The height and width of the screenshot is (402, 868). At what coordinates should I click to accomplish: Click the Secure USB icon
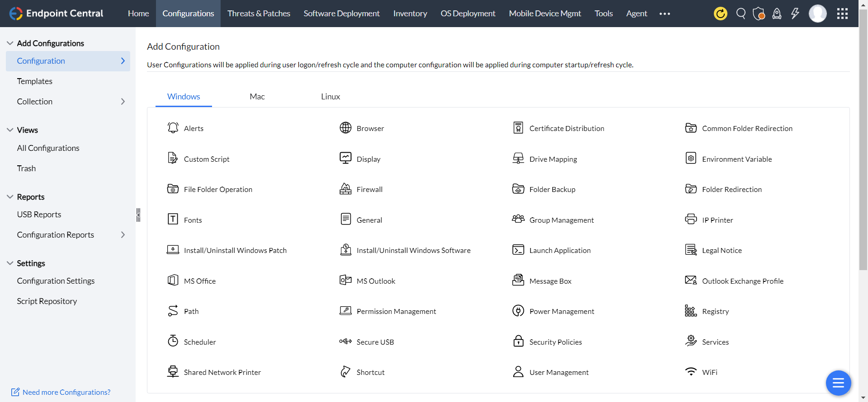345,341
